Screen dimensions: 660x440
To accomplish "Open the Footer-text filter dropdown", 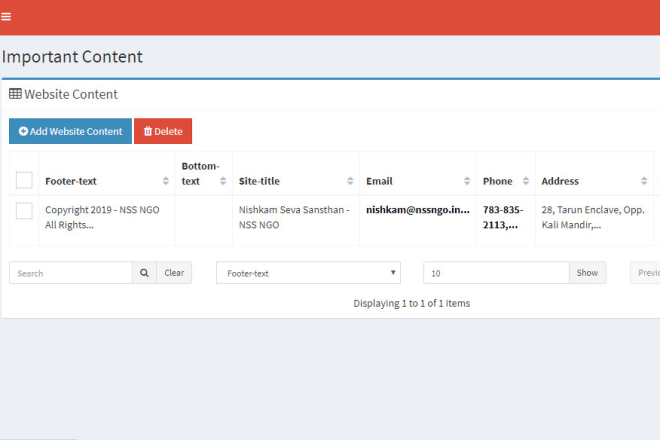I will pyautogui.click(x=308, y=273).
